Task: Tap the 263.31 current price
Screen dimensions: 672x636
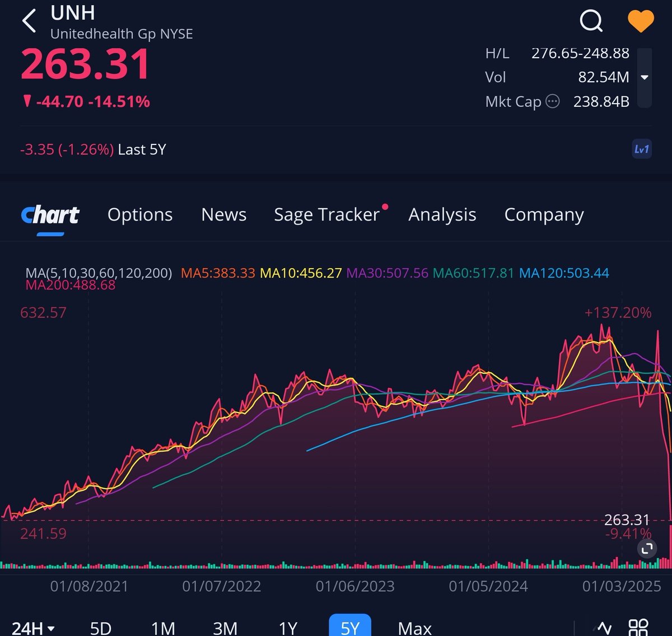Action: [86, 63]
